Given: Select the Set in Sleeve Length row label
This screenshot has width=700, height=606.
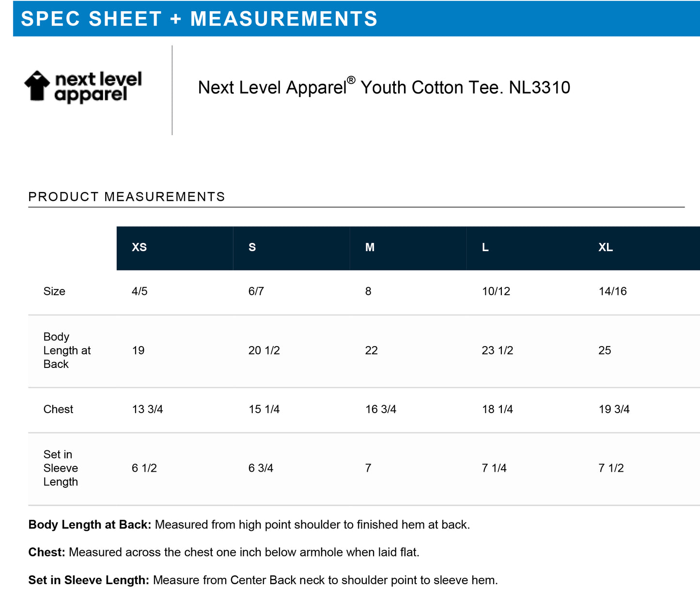Looking at the screenshot, I should (61, 468).
